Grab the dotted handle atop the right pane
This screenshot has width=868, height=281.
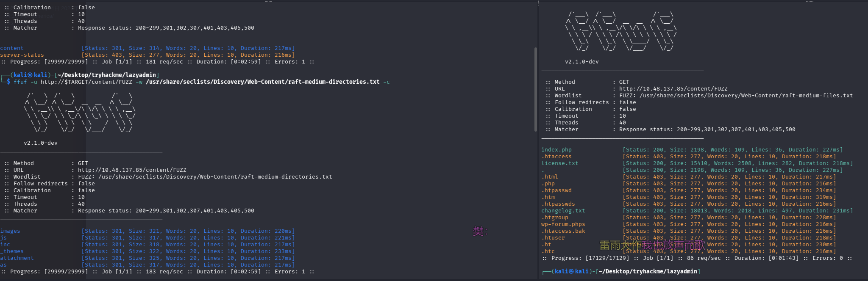pyautogui.click(x=810, y=1)
